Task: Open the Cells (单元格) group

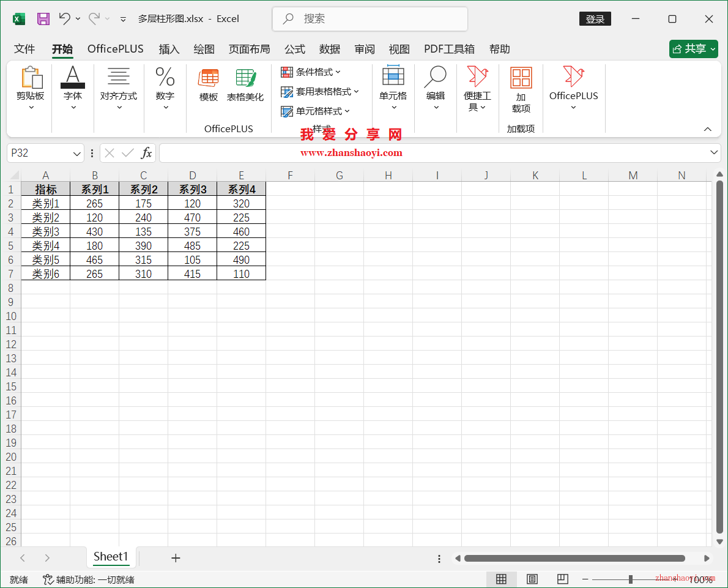Action: 393,88
